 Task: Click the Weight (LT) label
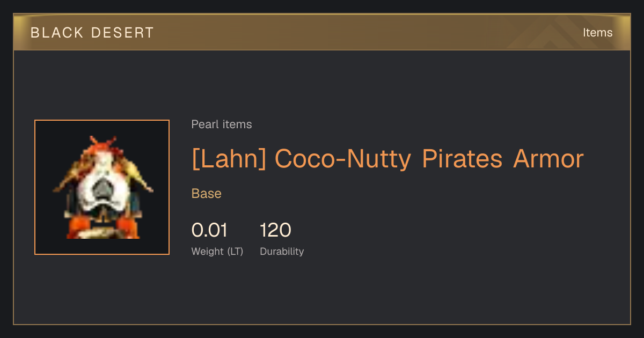pos(217,252)
